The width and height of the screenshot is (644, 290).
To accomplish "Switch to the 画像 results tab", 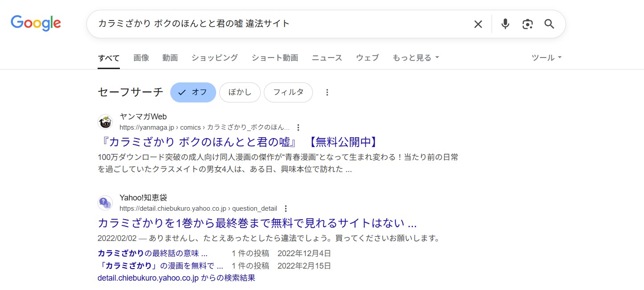I will point(141,57).
